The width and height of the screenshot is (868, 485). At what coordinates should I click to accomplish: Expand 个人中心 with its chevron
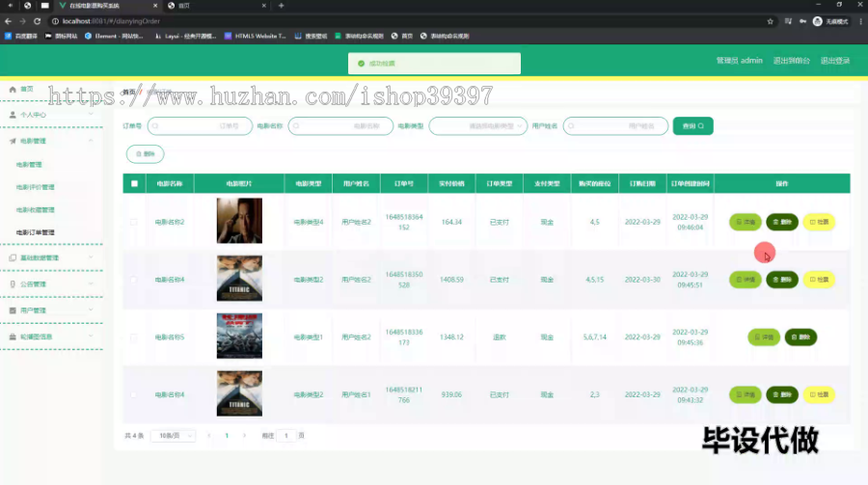click(91, 115)
